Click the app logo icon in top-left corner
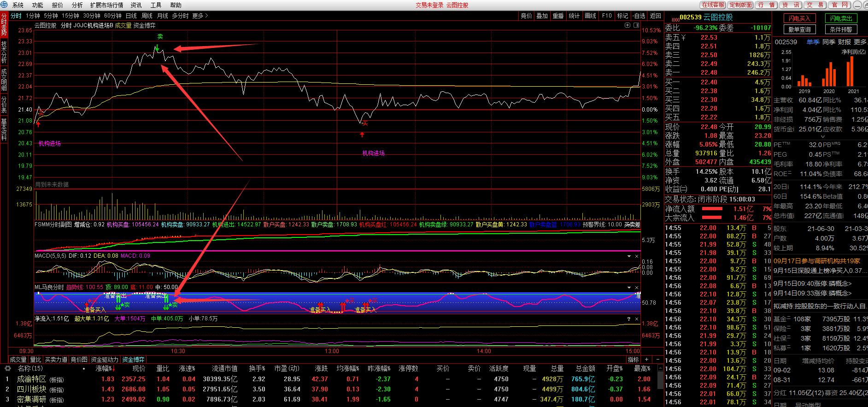Screen dimensions: 868x407 [x=4, y=5]
